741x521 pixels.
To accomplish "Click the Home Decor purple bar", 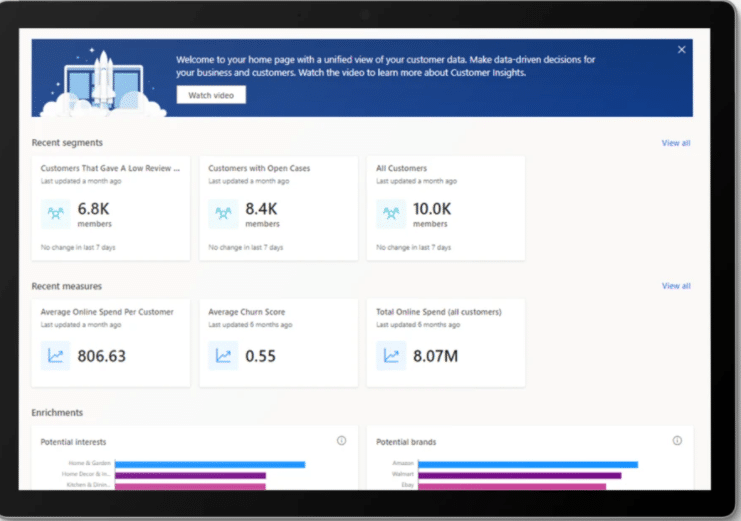I will click(190, 475).
